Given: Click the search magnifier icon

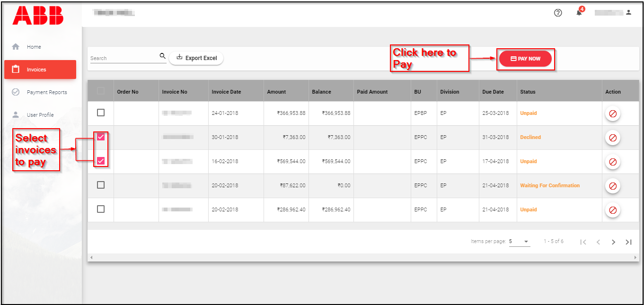Looking at the screenshot, I should (163, 56).
